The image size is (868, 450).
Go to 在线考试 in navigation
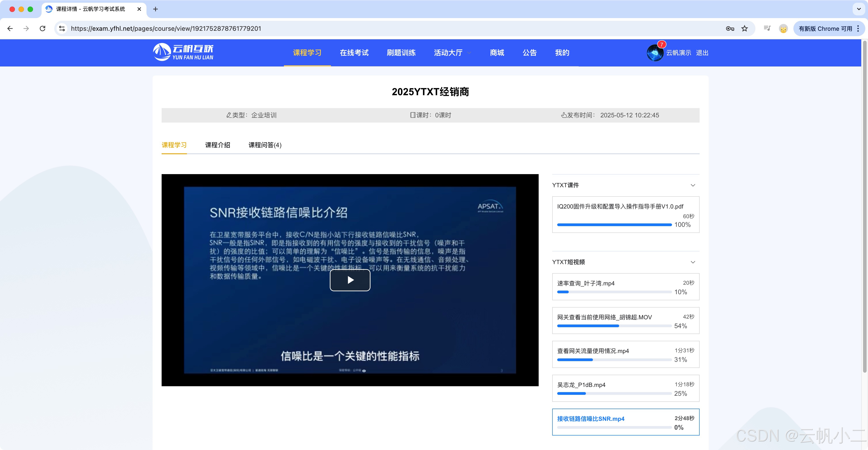pyautogui.click(x=354, y=53)
